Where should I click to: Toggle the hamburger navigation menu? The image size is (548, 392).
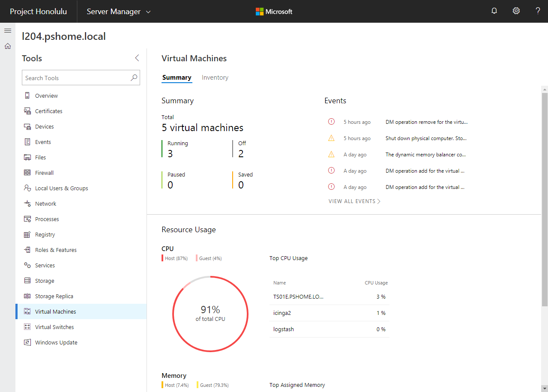pyautogui.click(x=8, y=31)
